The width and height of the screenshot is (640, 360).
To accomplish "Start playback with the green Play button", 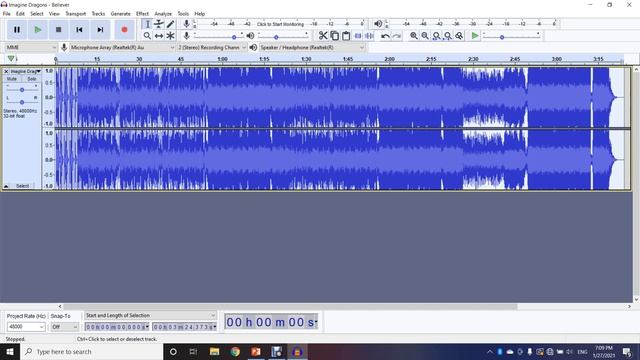I will pyautogui.click(x=38, y=29).
